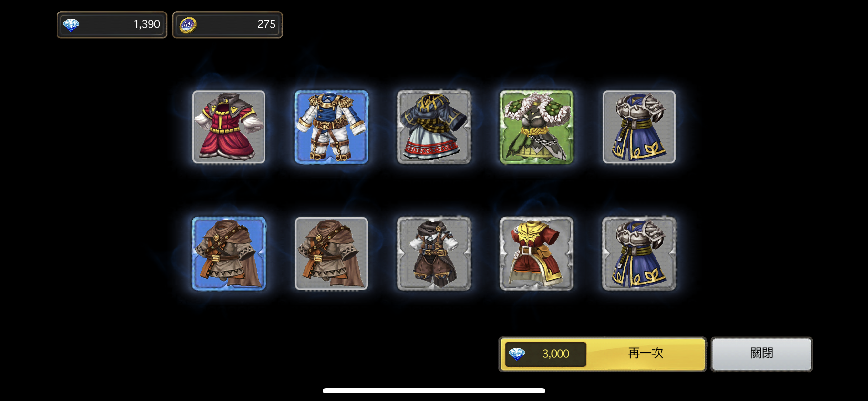Open the diamond balance showing 1,390
The image size is (868, 401).
point(112,25)
